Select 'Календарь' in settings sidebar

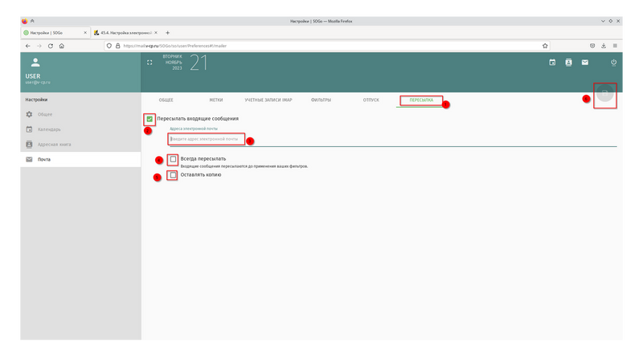coord(48,129)
